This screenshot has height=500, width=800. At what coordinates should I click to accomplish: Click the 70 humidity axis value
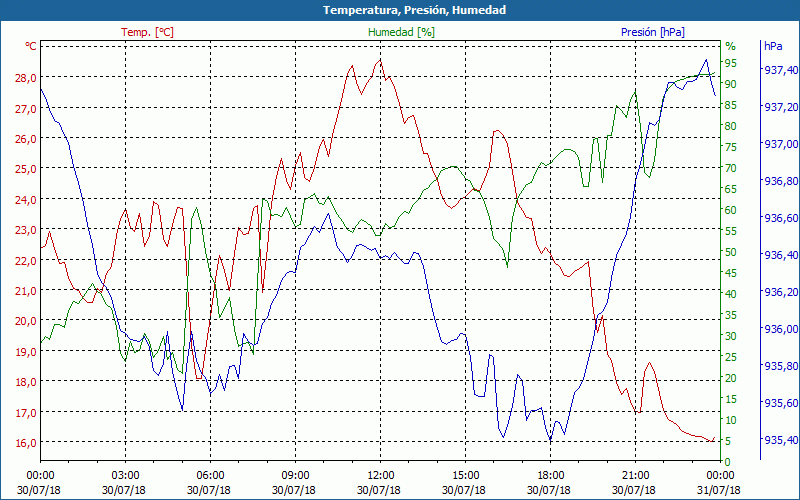tap(731, 168)
